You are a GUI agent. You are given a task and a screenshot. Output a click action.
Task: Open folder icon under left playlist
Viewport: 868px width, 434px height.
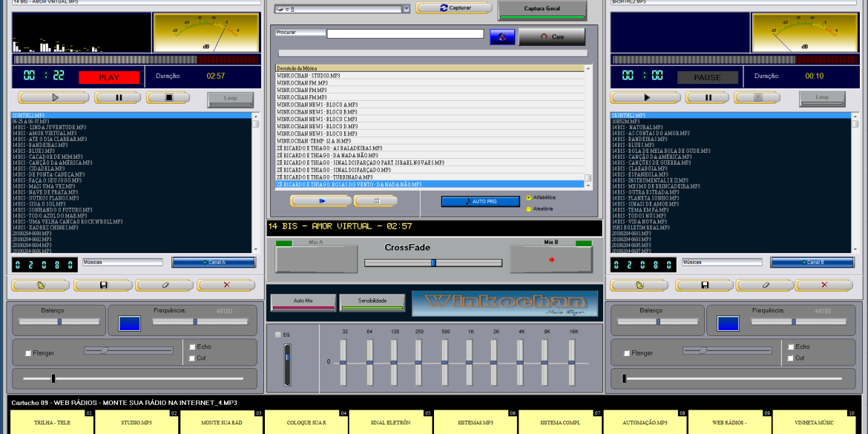pyautogui.click(x=41, y=285)
